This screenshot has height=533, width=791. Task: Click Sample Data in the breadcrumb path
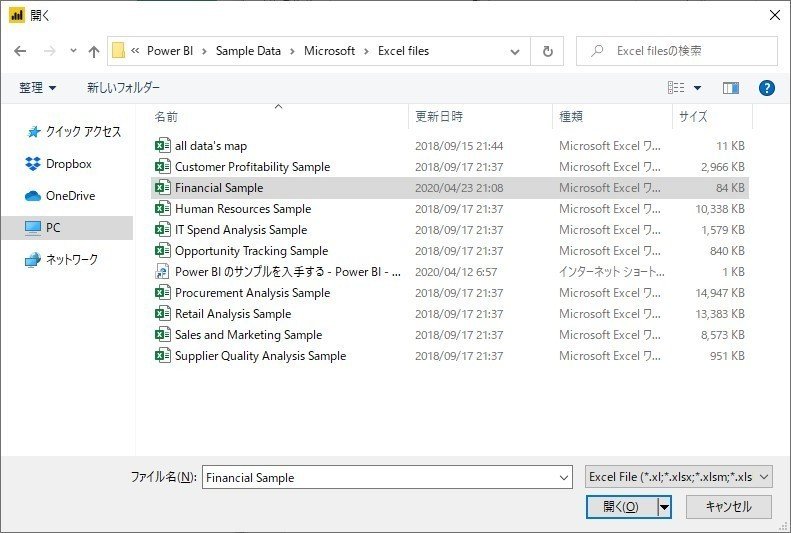tap(248, 51)
